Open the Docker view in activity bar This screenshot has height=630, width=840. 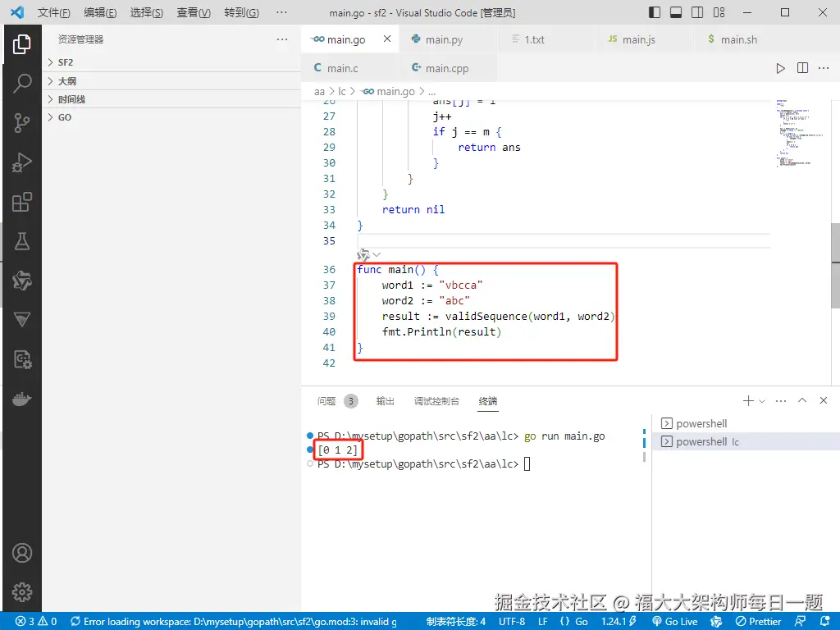[x=22, y=399]
